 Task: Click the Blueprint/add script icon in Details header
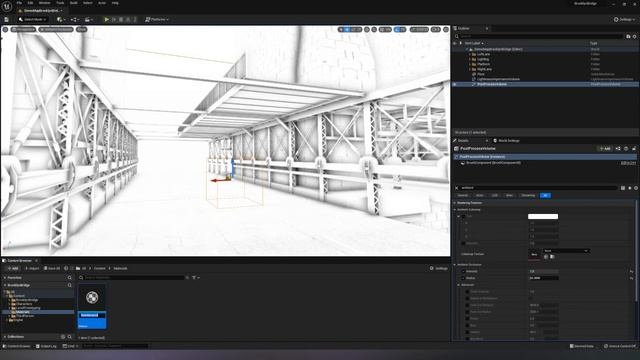click(x=618, y=149)
